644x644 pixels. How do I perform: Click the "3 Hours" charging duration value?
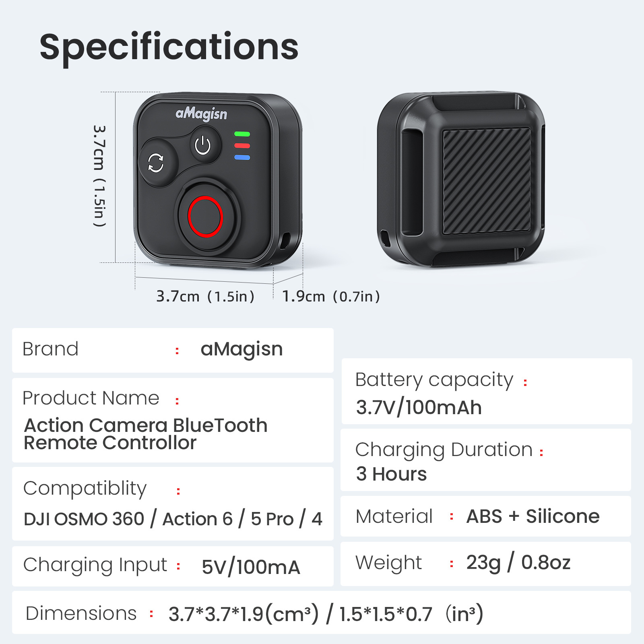pyautogui.click(x=391, y=474)
